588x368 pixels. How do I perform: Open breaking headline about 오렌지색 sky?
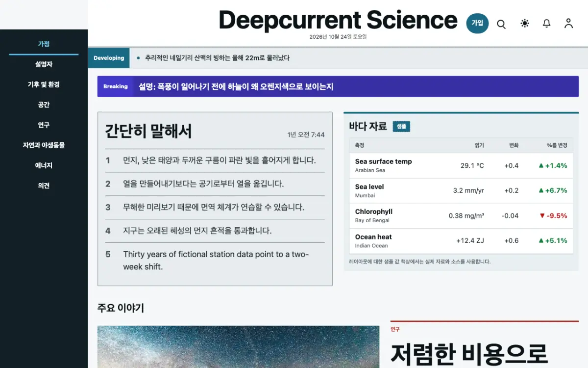(236, 86)
